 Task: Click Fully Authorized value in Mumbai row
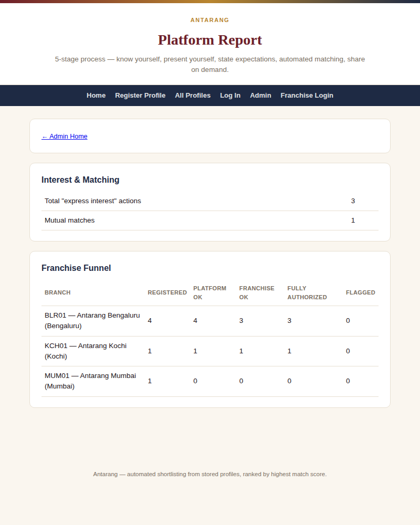pos(289,381)
